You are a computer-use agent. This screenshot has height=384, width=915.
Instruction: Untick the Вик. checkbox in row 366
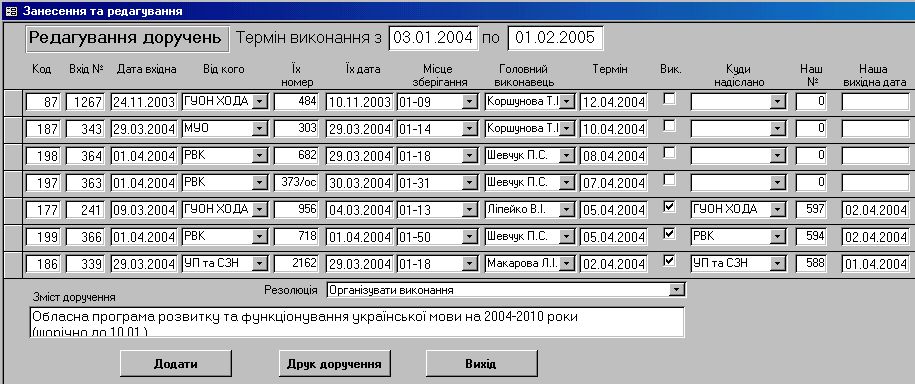670,233
